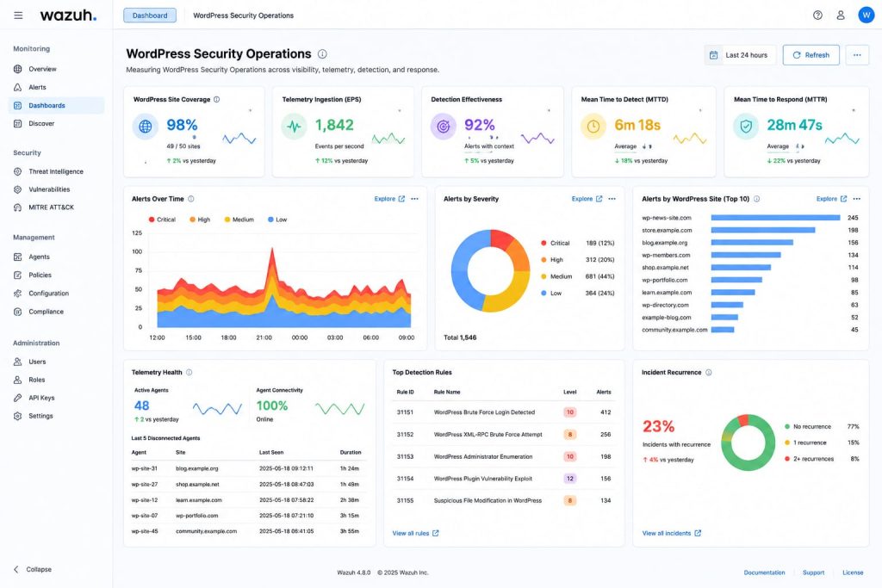The image size is (882, 588).
Task: Toggle Low series in Alerts Over Time legend
Action: (x=277, y=220)
